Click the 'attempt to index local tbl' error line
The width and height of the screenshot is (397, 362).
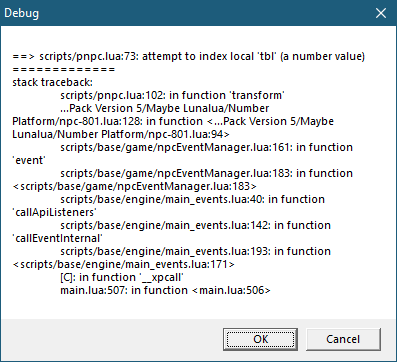pyautogui.click(x=189, y=56)
